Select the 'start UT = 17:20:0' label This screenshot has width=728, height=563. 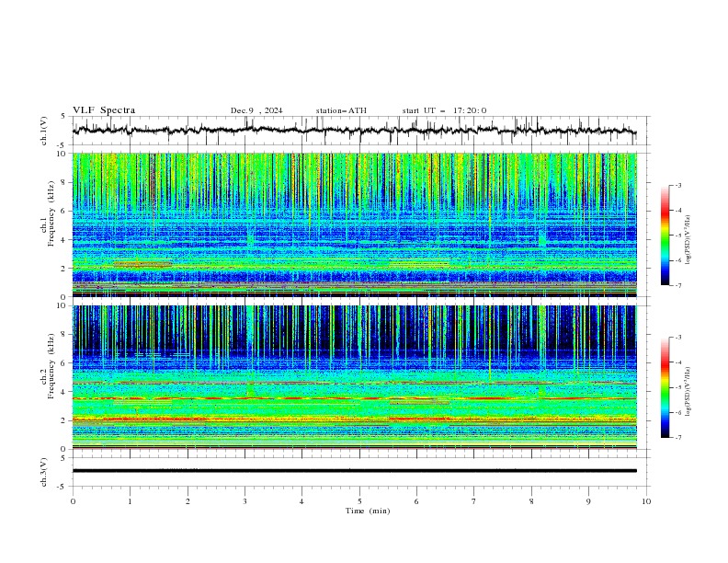[x=444, y=110]
